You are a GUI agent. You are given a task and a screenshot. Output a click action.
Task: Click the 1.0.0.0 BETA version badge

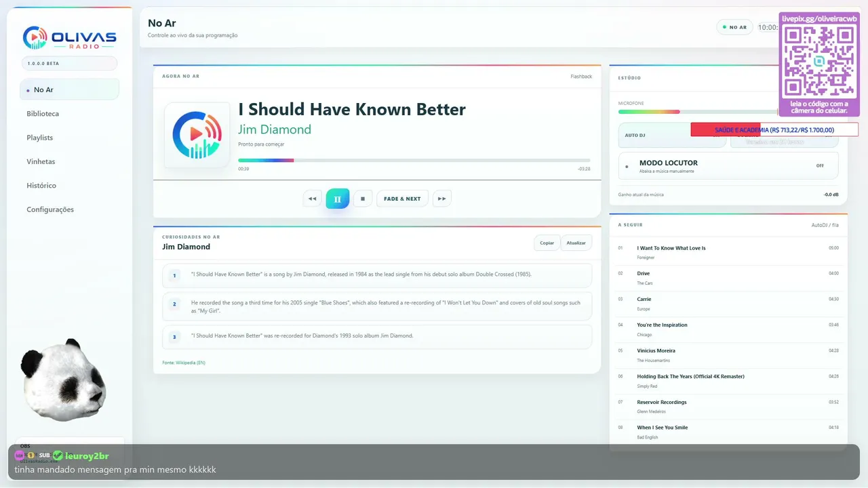click(x=69, y=64)
